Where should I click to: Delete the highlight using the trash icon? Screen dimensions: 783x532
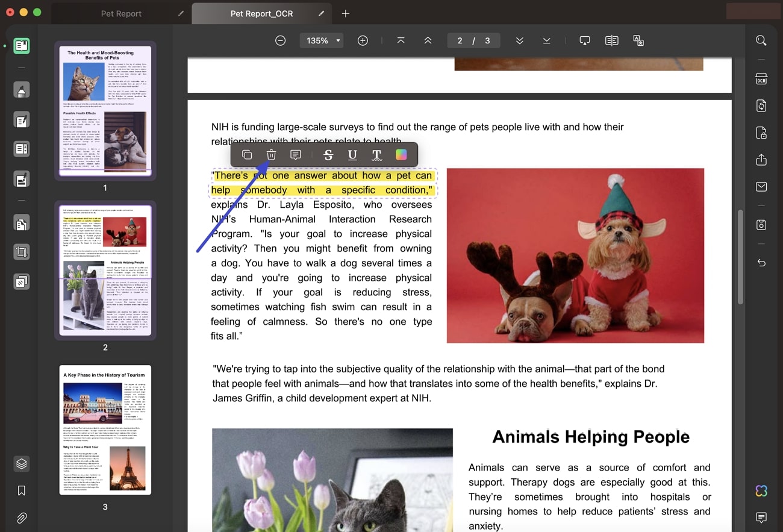(271, 154)
